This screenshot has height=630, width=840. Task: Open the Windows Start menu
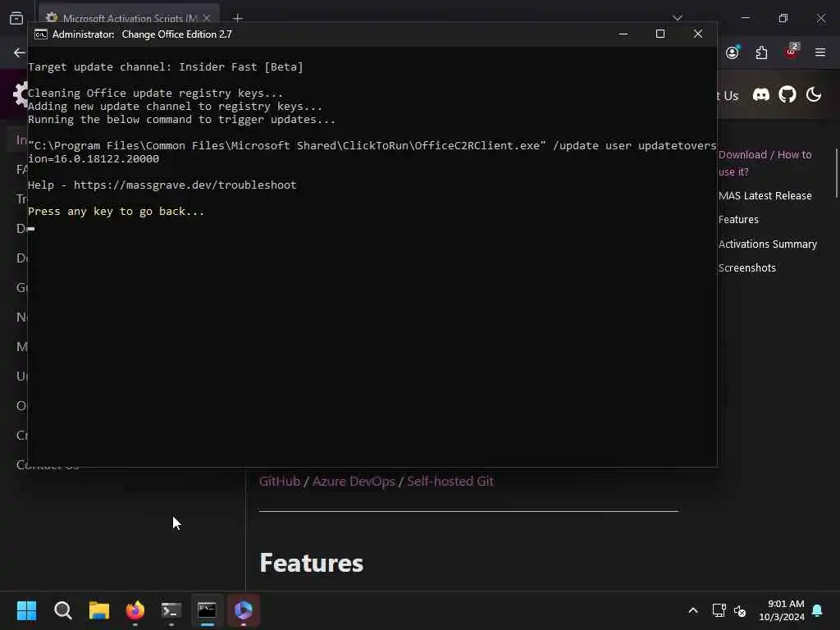point(26,610)
